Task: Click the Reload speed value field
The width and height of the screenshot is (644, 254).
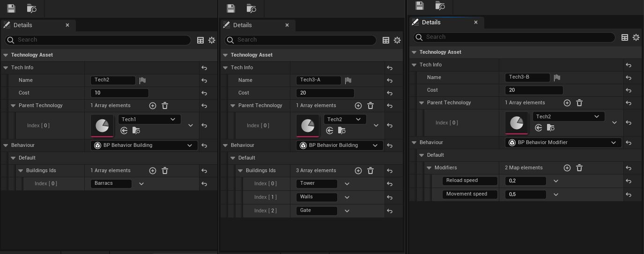Action: pyautogui.click(x=525, y=181)
